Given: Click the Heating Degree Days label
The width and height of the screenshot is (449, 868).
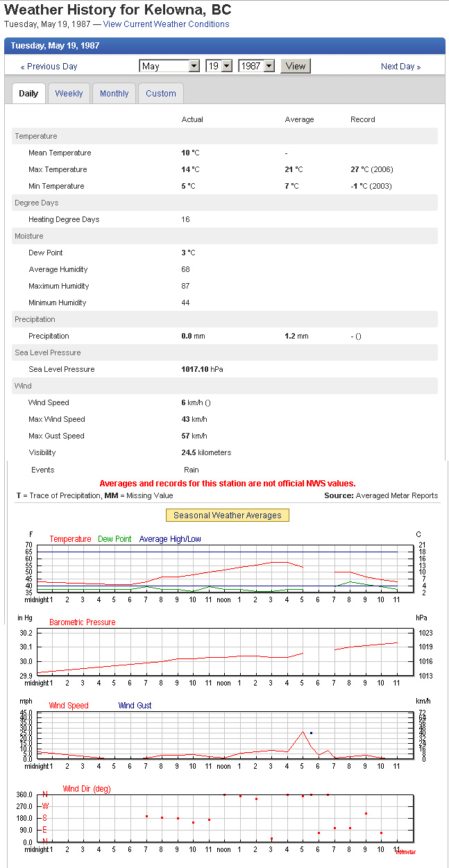Looking at the screenshot, I should [x=64, y=219].
